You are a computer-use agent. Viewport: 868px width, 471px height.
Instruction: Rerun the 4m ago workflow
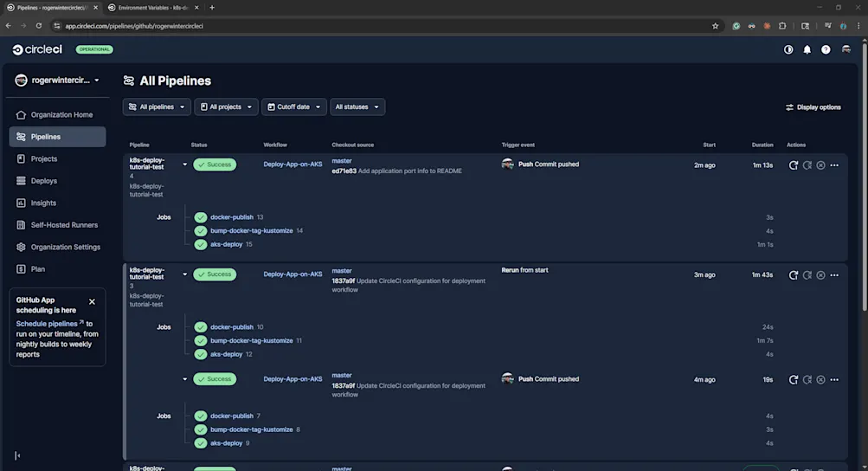pyautogui.click(x=794, y=379)
